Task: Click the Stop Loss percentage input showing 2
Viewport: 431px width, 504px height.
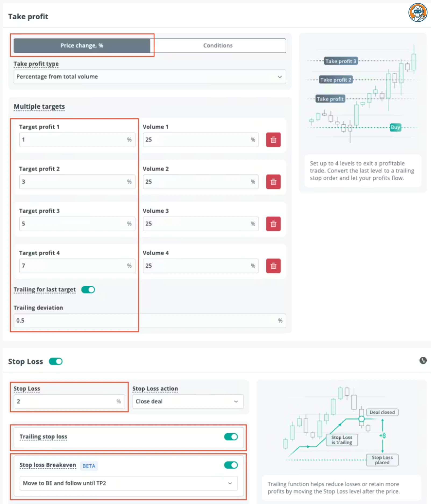Action: tap(69, 401)
